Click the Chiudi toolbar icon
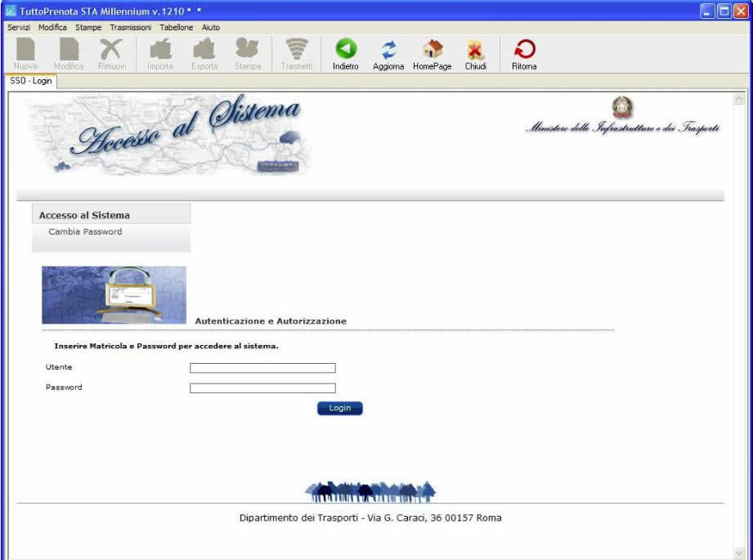The height and width of the screenshot is (560, 753). (475, 50)
